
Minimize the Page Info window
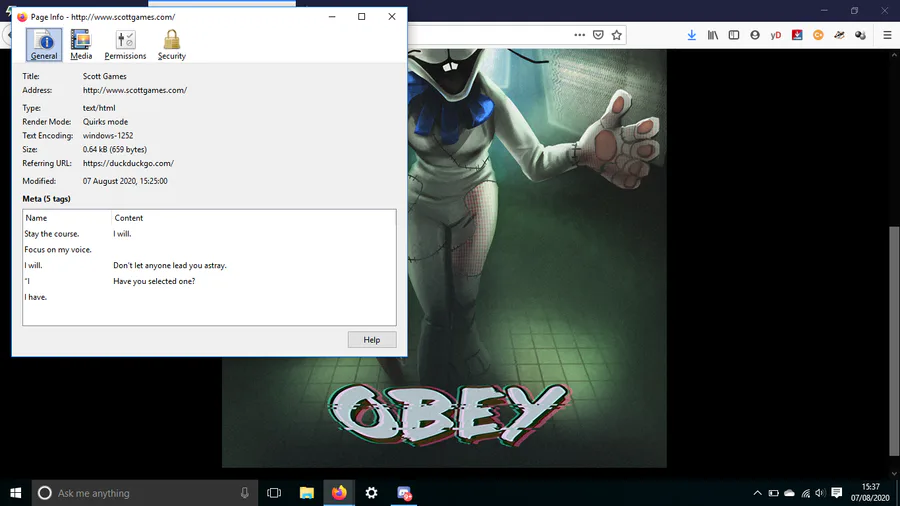click(x=332, y=17)
